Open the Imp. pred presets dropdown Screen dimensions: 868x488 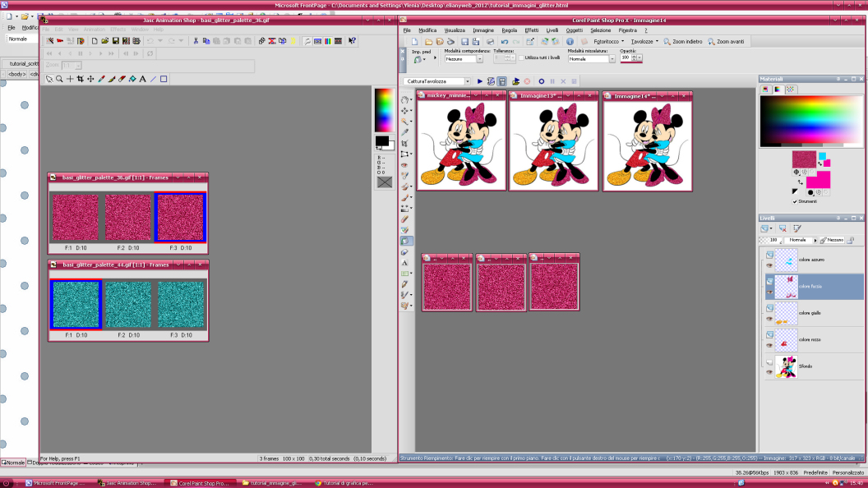pyautogui.click(x=419, y=60)
